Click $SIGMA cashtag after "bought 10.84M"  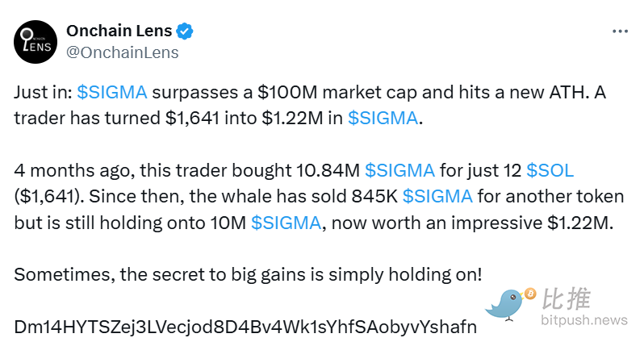coord(399,170)
